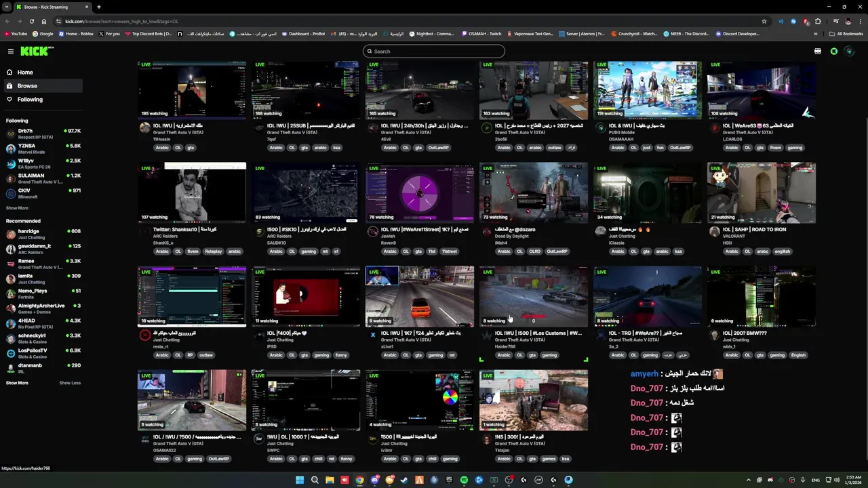
Task: Open Steam from the taskbar
Action: coord(404,480)
